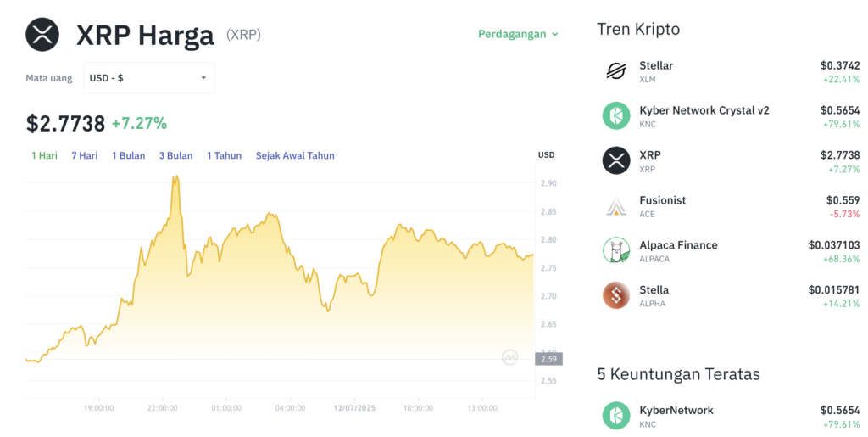Open the Stellar XLM coin icon

616,71
